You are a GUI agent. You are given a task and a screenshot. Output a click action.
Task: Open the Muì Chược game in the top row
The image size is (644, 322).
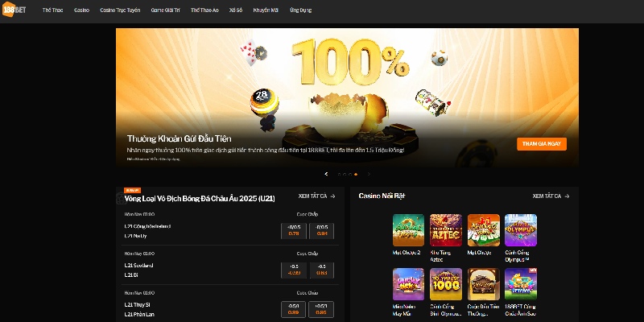coord(483,229)
